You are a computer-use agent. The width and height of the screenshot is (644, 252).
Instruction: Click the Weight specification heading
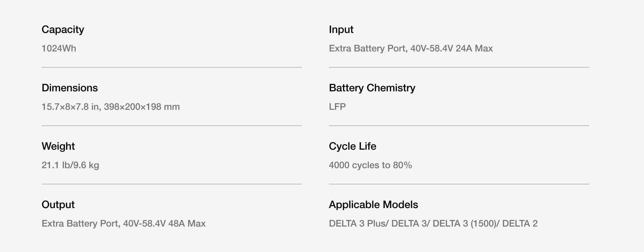pos(58,146)
